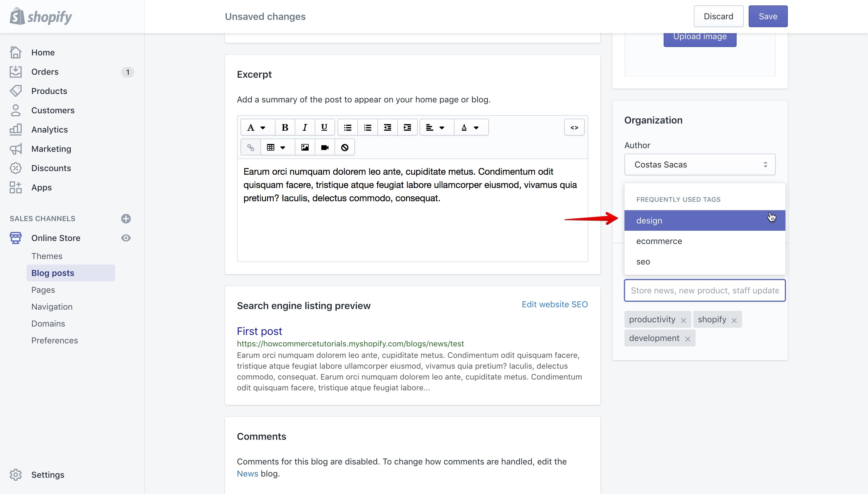The width and height of the screenshot is (868, 494).
Task: Show HTML view of the excerpt editor
Action: pyautogui.click(x=574, y=128)
